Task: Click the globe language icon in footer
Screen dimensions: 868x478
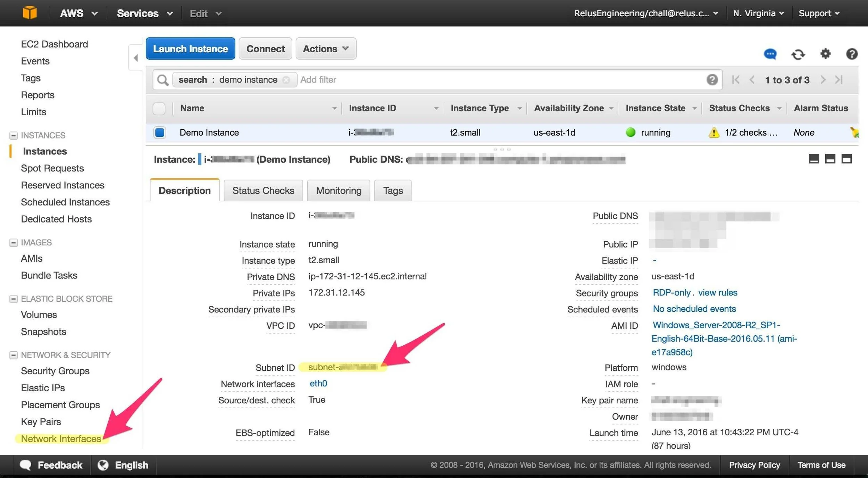Action: click(103, 465)
